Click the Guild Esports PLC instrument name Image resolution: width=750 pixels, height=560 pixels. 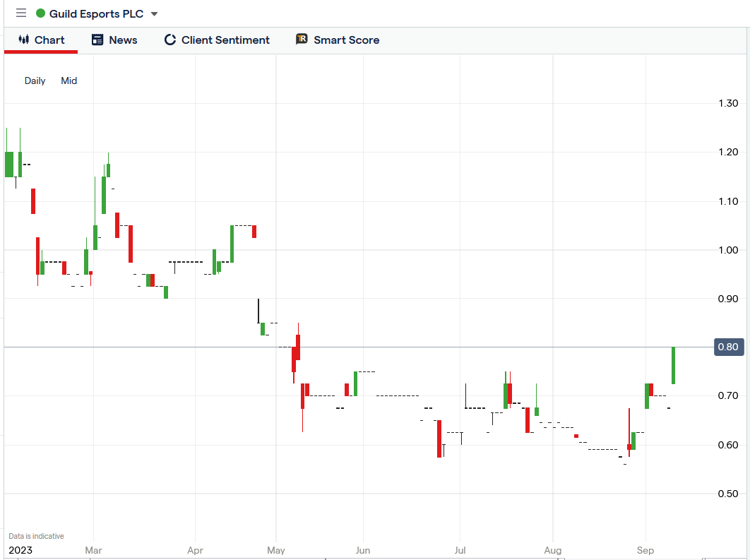pyautogui.click(x=96, y=14)
